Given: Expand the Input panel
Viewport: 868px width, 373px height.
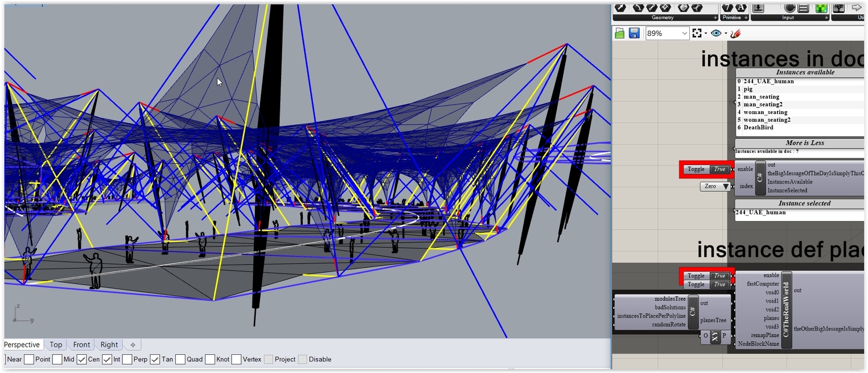Looking at the screenshot, I should (826, 18).
